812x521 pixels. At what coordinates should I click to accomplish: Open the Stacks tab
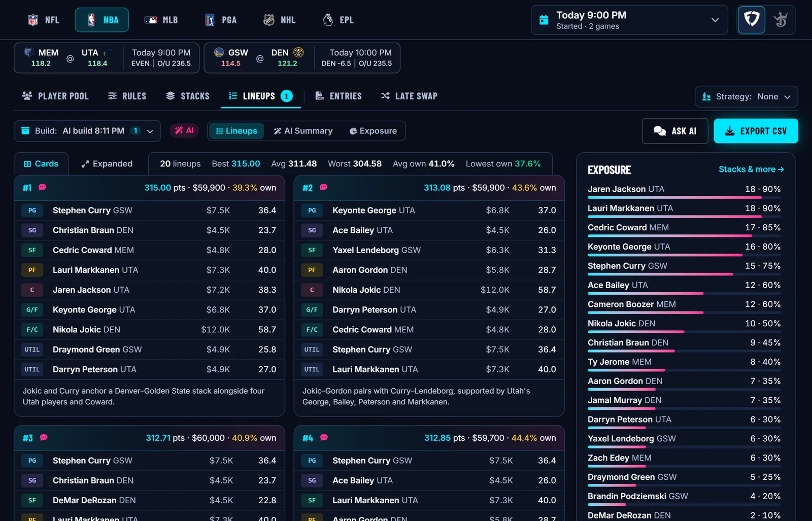coord(188,96)
